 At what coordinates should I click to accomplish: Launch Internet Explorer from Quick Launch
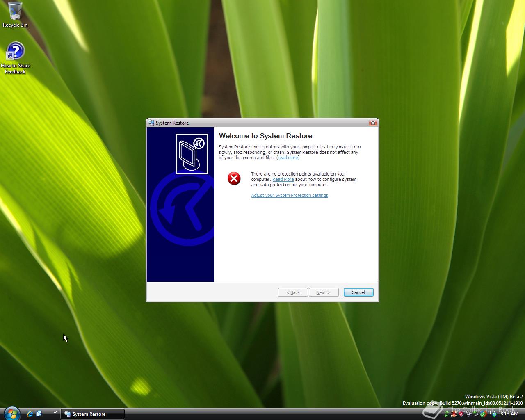click(30, 414)
